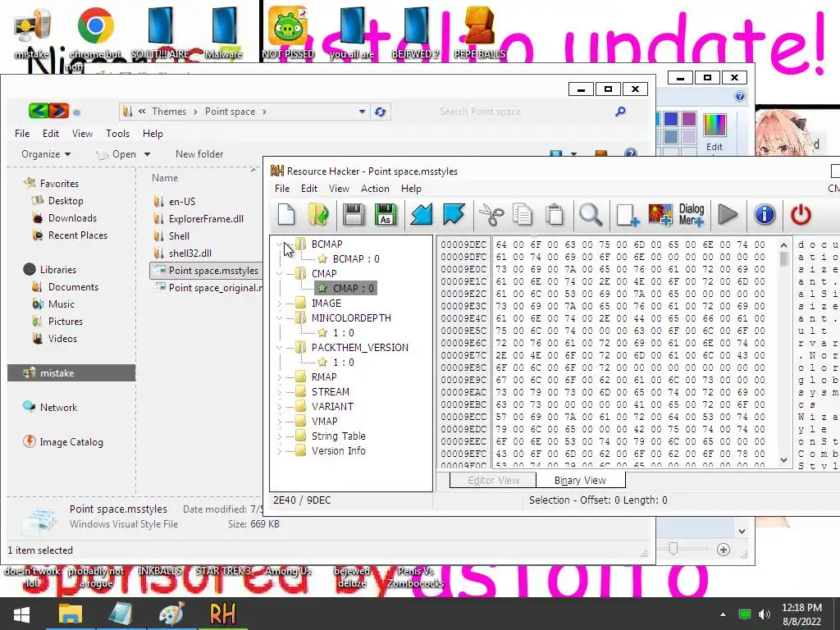
Task: Expand the STREAM tree folder
Action: click(x=280, y=392)
